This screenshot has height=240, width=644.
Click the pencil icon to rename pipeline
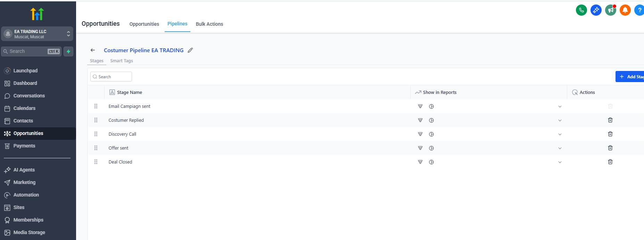click(190, 50)
